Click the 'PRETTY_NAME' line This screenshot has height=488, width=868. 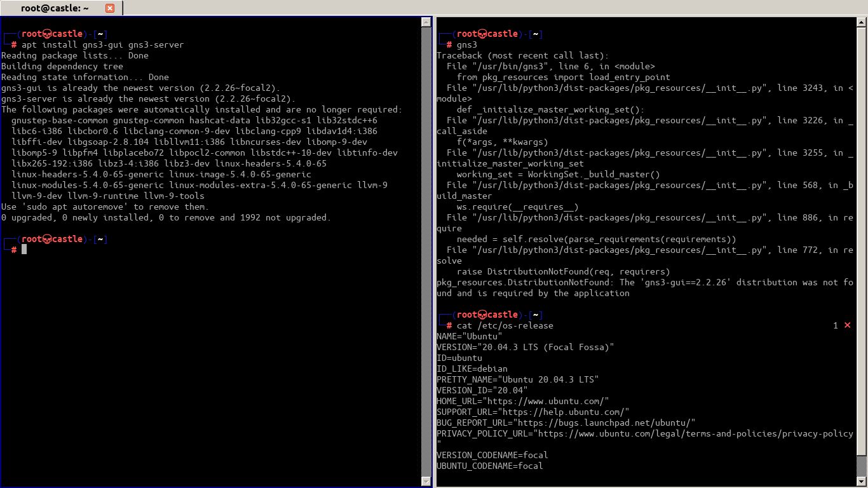coord(518,379)
